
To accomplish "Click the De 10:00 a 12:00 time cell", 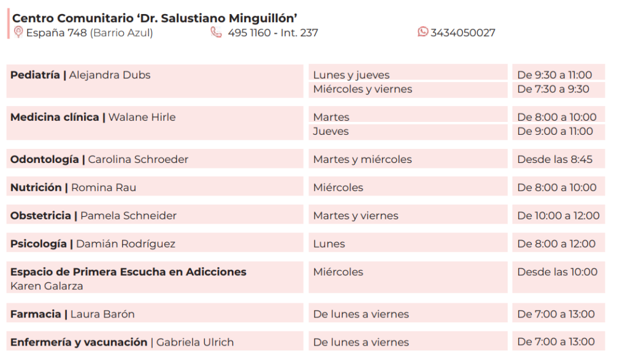I will (559, 215).
